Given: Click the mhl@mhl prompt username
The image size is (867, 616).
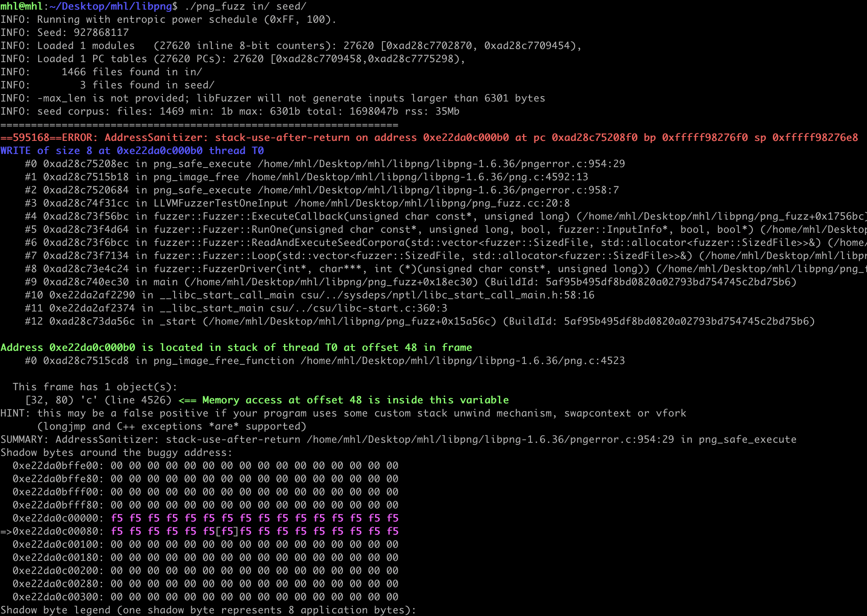Looking at the screenshot, I should point(21,6).
